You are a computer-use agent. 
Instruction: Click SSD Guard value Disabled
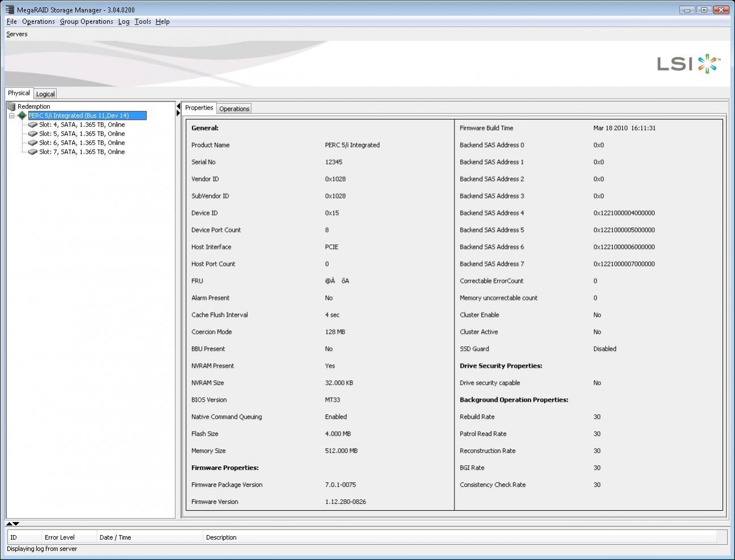pos(605,349)
